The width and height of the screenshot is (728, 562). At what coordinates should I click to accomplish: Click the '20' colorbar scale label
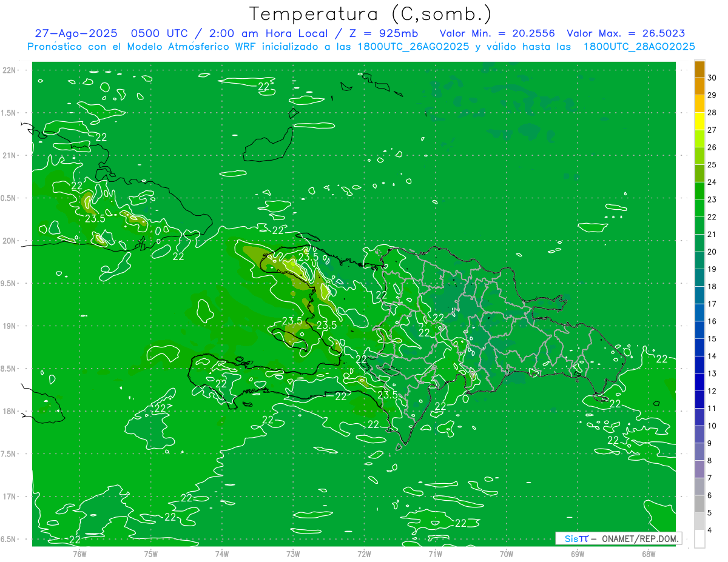pos(713,252)
